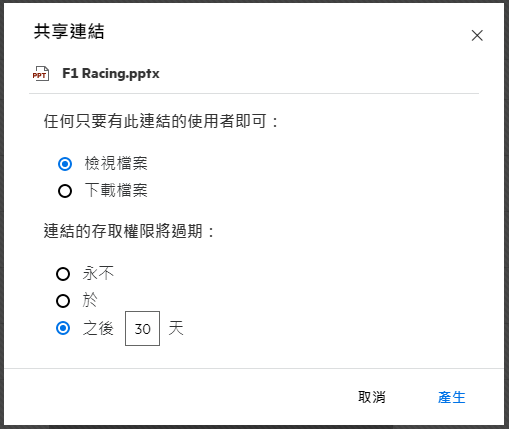The height and width of the screenshot is (429, 509).
Task: Click the PPT file type icon
Action: click(41, 74)
